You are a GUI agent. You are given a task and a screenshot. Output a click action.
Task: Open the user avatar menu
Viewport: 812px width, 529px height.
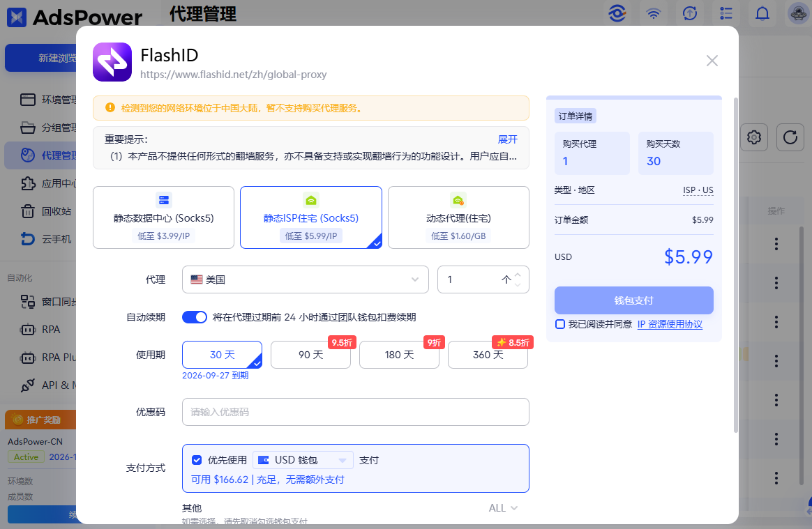coord(798,13)
